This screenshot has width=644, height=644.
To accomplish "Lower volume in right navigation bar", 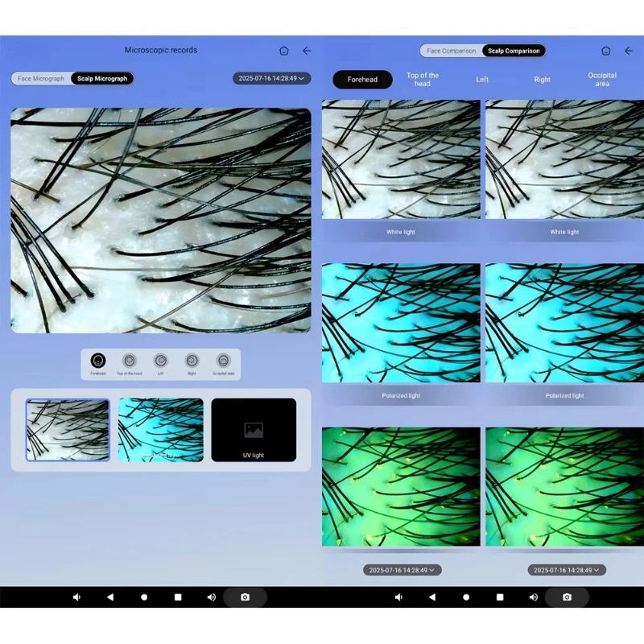I will tap(398, 597).
